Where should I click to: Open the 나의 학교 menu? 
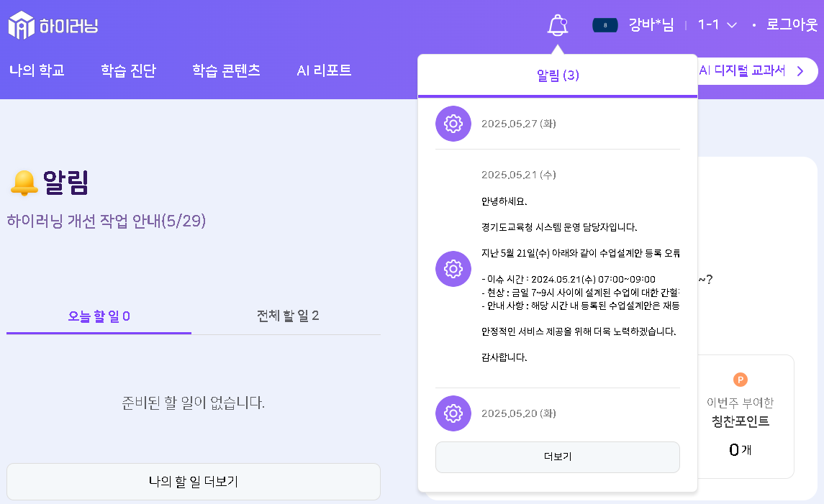coord(37,70)
